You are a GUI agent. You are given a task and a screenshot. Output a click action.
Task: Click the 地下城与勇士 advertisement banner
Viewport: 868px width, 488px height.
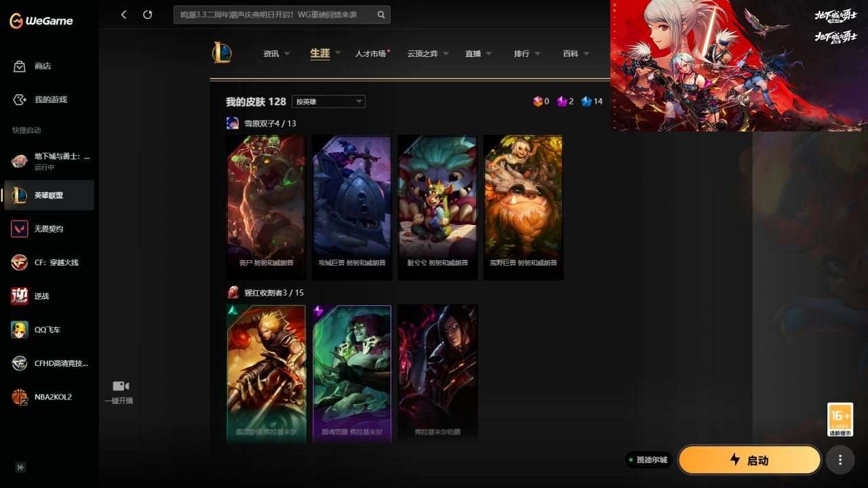click(739, 66)
